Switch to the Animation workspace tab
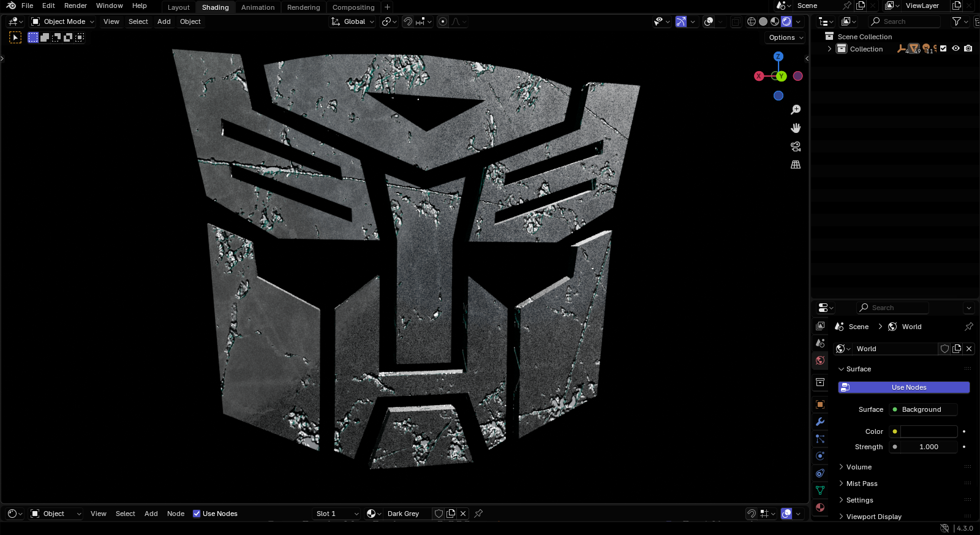Image resolution: width=980 pixels, height=535 pixels. (x=258, y=7)
